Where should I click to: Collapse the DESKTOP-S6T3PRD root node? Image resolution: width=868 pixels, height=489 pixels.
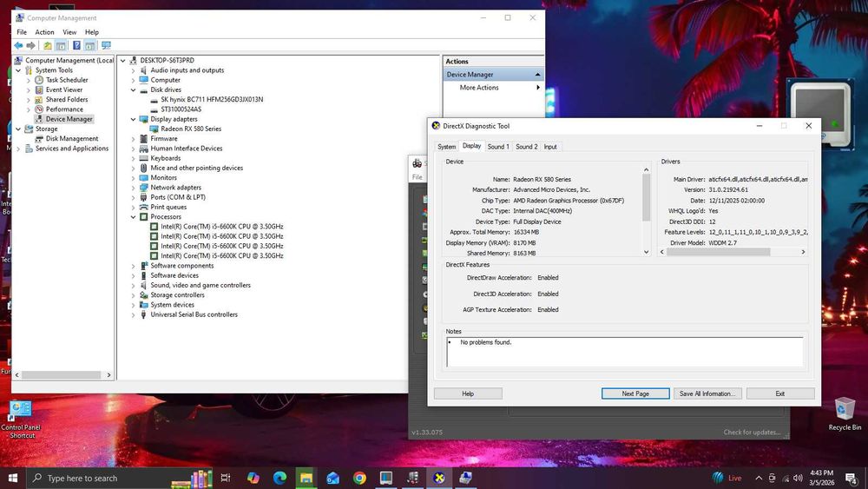click(123, 60)
